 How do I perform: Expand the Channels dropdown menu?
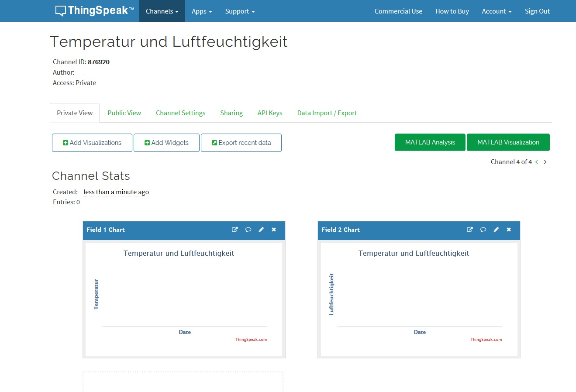pyautogui.click(x=162, y=11)
